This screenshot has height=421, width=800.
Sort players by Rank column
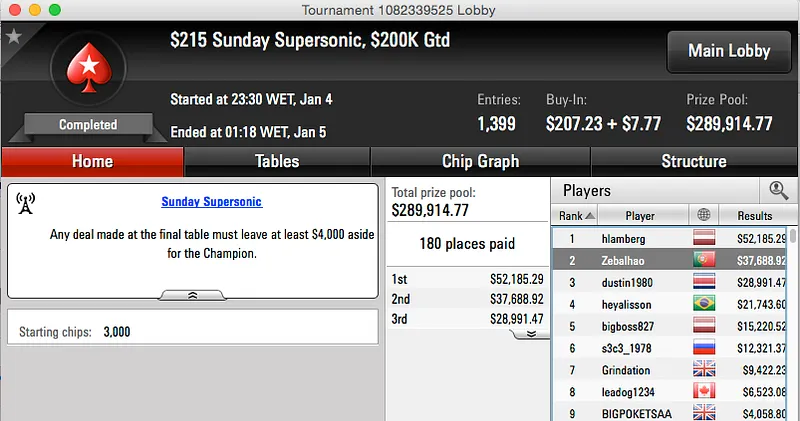point(575,215)
